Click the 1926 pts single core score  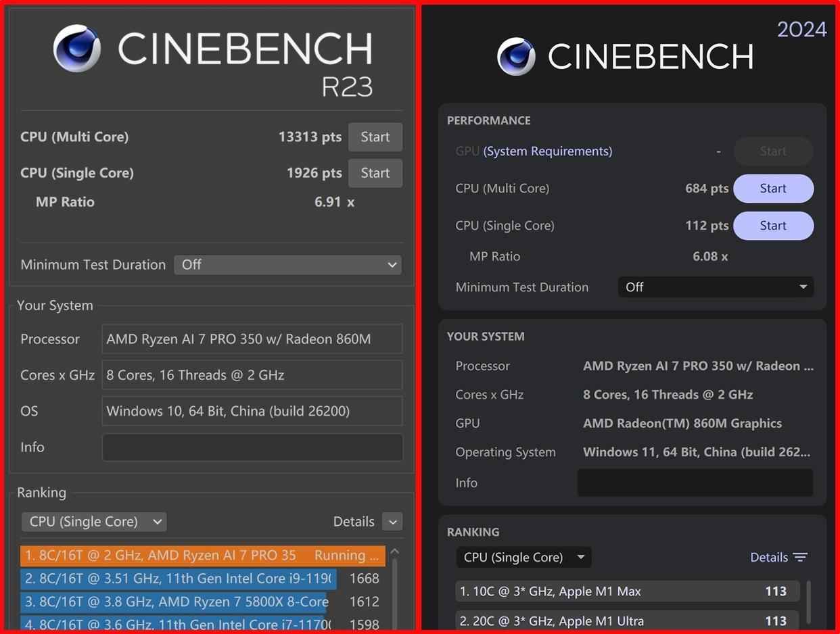tap(314, 173)
